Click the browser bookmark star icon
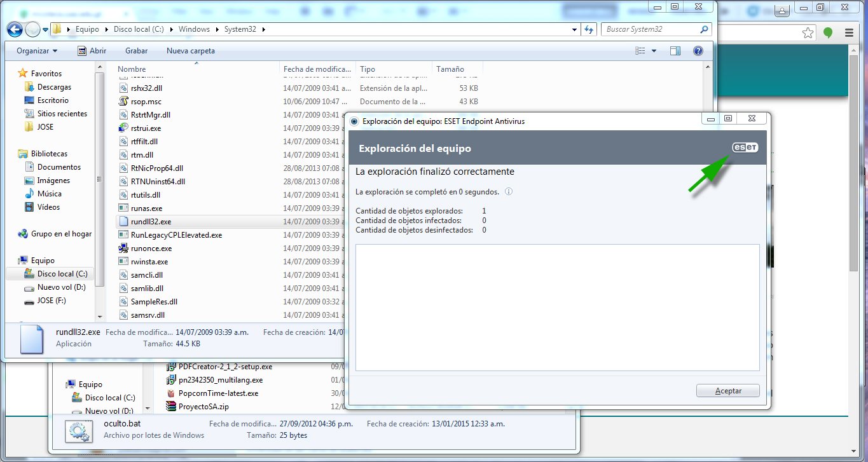This screenshot has width=868, height=462. pyautogui.click(x=808, y=33)
